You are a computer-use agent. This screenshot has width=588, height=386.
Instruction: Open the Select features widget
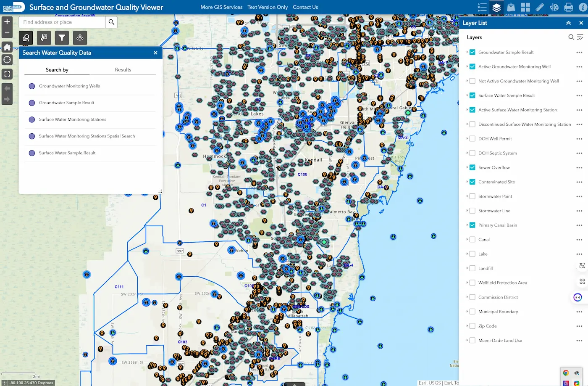click(x=44, y=38)
